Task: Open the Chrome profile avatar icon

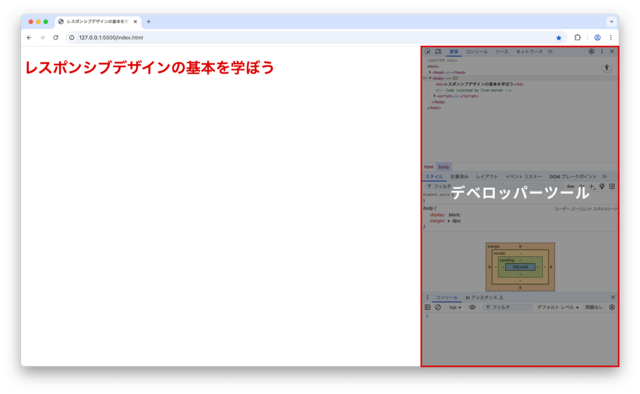Action: point(597,38)
